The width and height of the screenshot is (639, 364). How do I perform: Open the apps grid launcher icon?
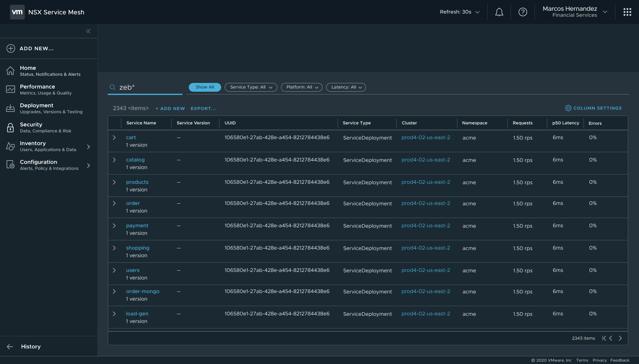click(627, 12)
